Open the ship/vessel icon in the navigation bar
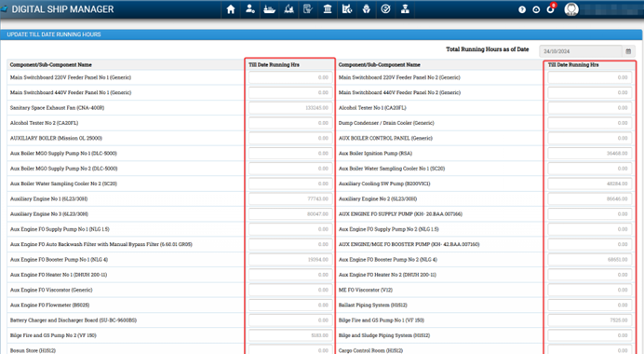This screenshot has height=354, width=644. pos(270,9)
